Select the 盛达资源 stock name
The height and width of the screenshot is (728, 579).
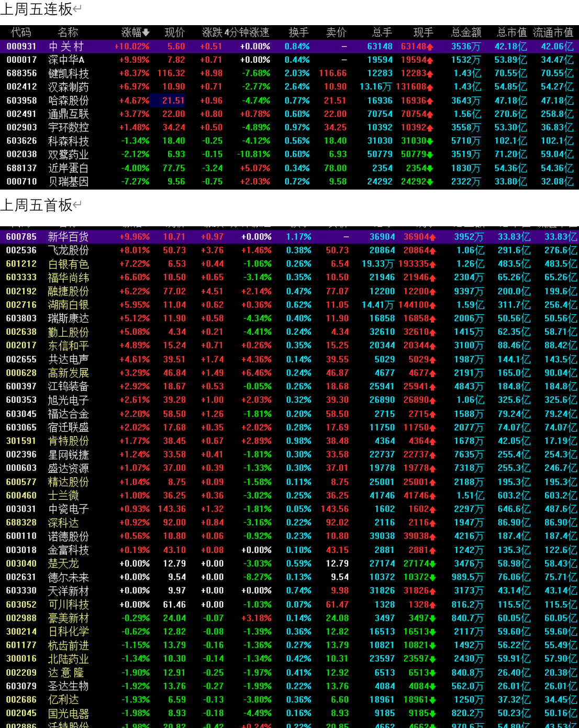pyautogui.click(x=69, y=468)
